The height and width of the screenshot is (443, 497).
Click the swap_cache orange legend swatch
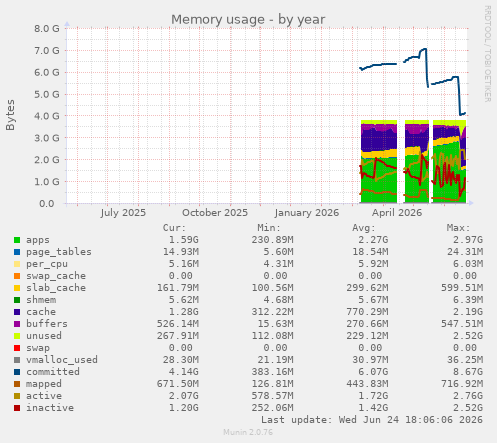[17, 276]
